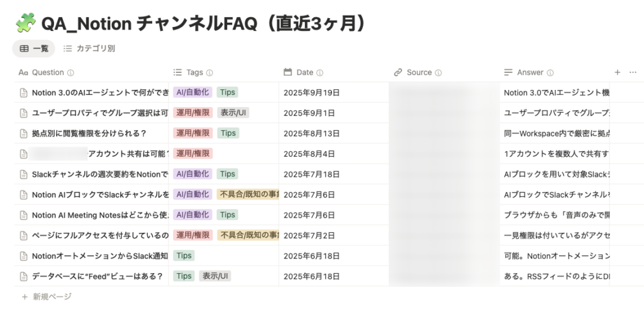This screenshot has width=644, height=309.
Task: Click the purple AI/自動化 tag in first row
Action: click(x=192, y=93)
